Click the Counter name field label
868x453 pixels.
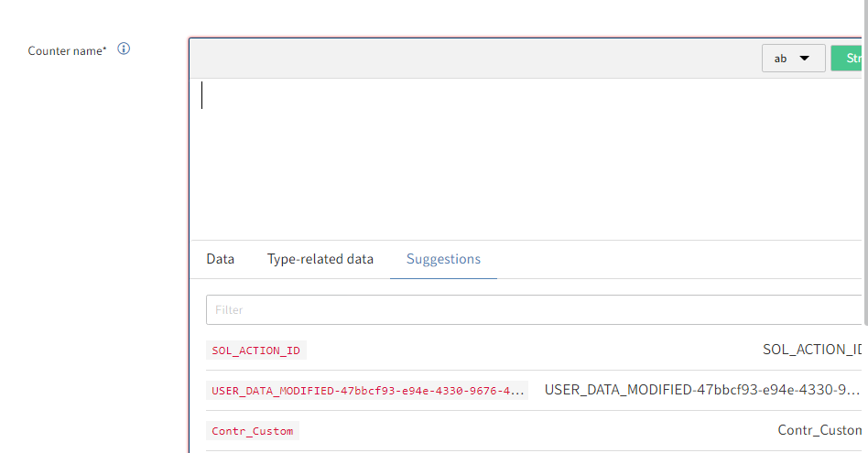coord(68,51)
